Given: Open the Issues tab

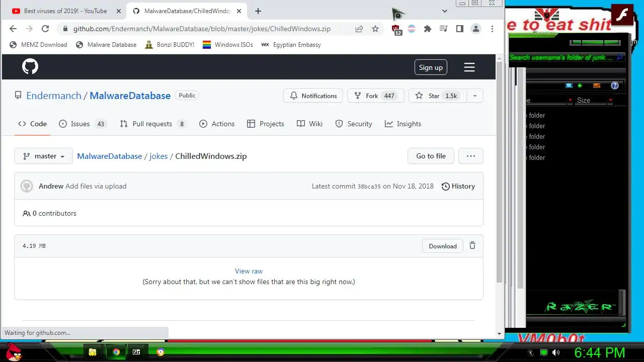Looking at the screenshot, I should 83,124.
